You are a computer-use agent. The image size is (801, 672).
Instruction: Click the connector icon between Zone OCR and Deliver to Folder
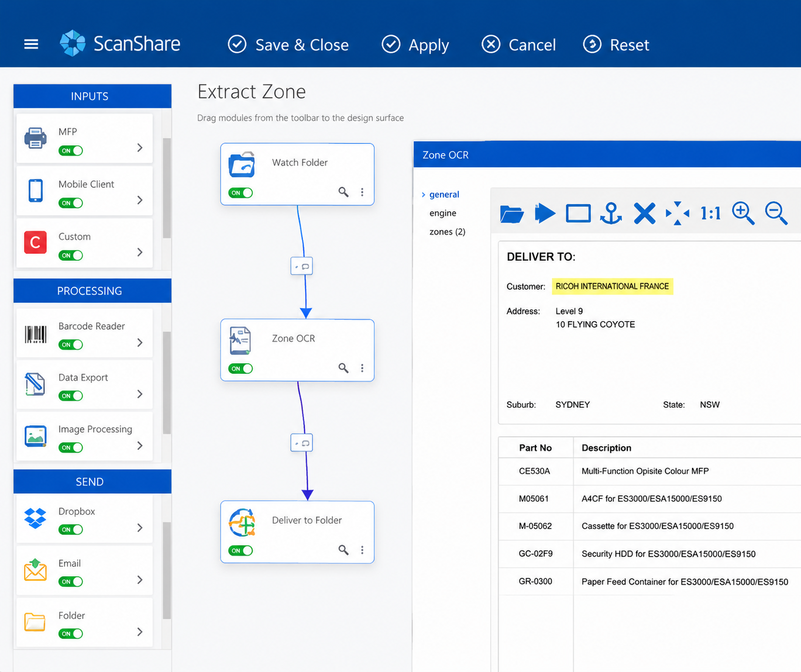pos(301,443)
